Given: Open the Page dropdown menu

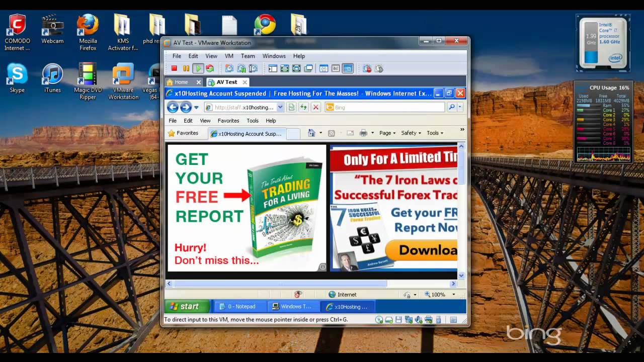Looking at the screenshot, I should click(x=387, y=133).
